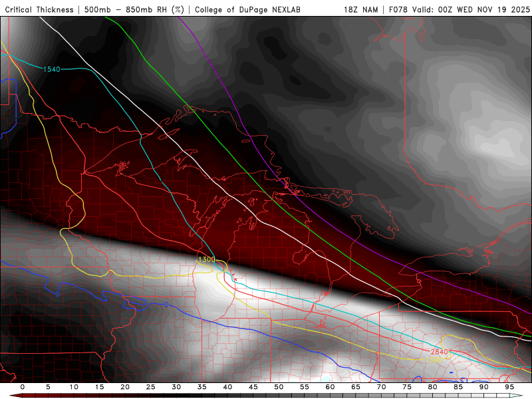
Task: Click colorbar tick label "90"
Action: [x=484, y=387]
